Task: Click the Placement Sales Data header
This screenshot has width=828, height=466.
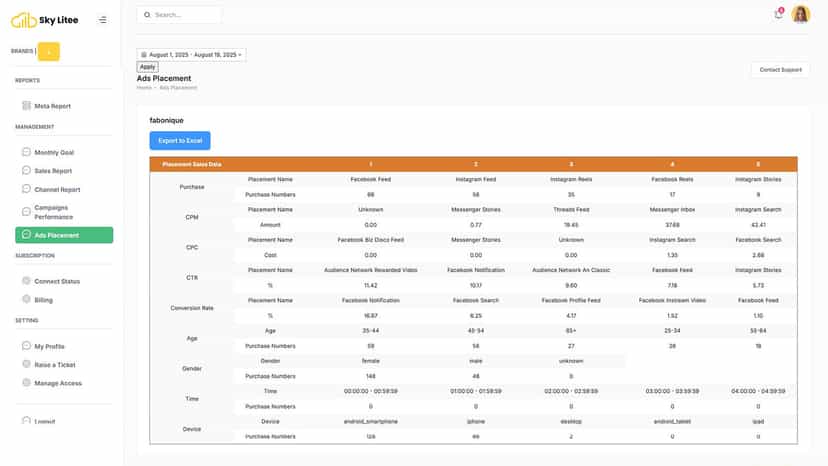Action: 192,164
